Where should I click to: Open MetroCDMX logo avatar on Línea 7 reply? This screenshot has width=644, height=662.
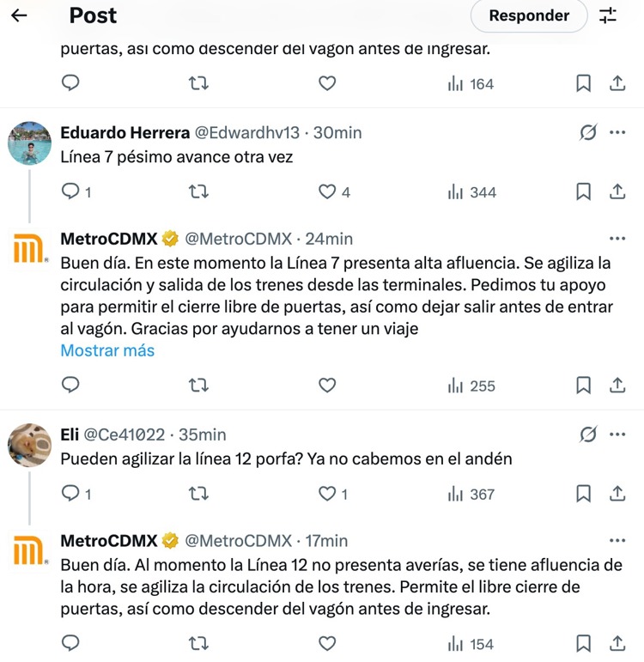click(29, 251)
